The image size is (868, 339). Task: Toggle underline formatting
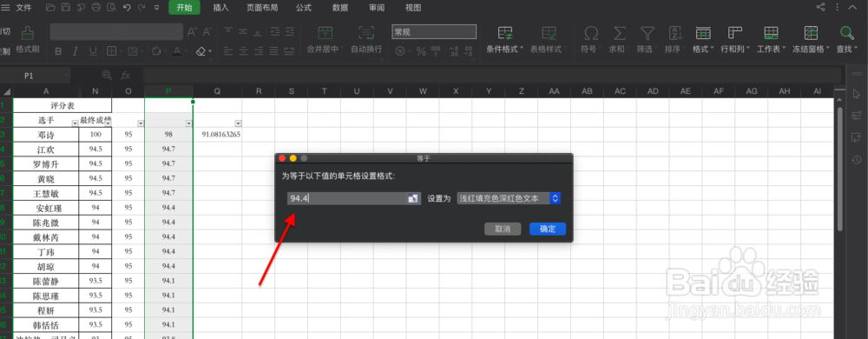[93, 51]
